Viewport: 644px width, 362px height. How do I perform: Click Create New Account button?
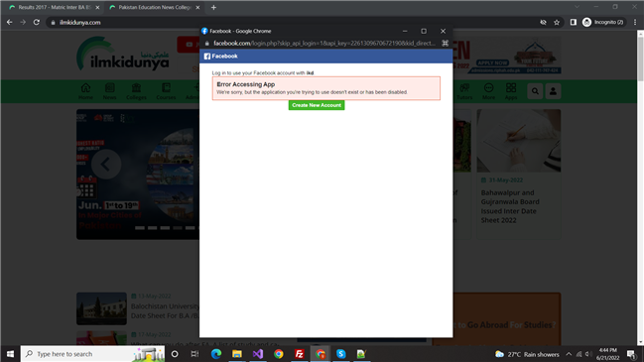(317, 105)
